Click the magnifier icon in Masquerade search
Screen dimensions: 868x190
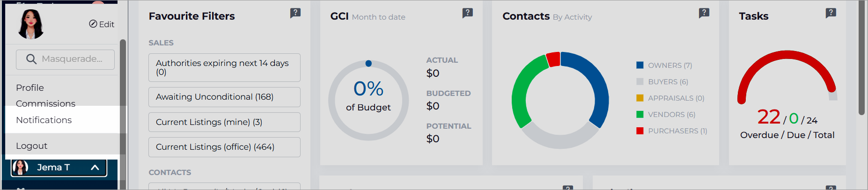point(31,59)
